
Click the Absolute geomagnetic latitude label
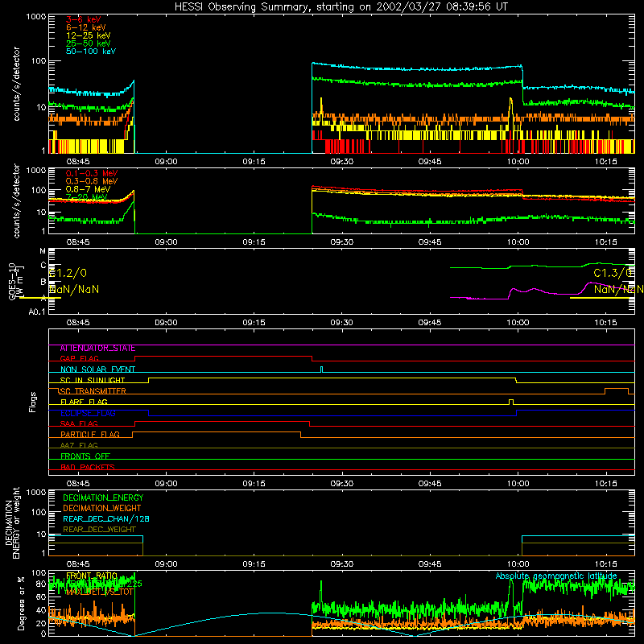click(556, 576)
